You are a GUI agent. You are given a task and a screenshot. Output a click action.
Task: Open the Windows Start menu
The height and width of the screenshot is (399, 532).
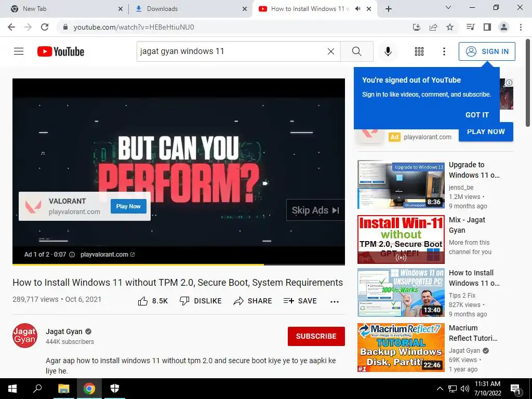pyautogui.click(x=12, y=389)
